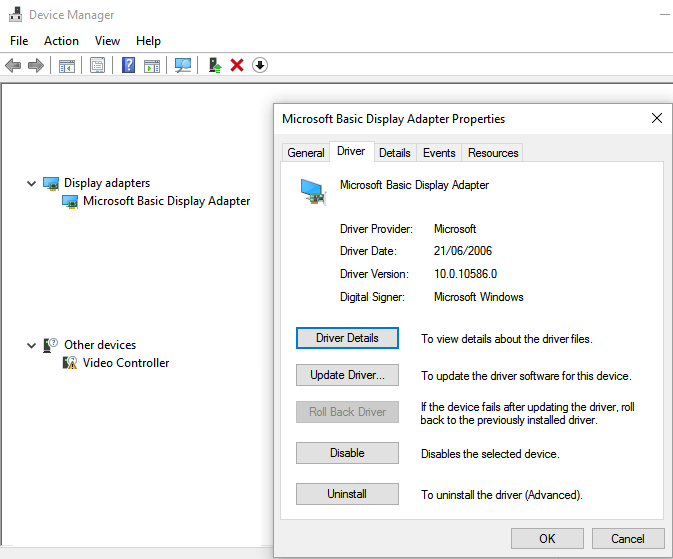Click the adapter icon in Properties dialog
This screenshot has width=673, height=559.
point(312,192)
